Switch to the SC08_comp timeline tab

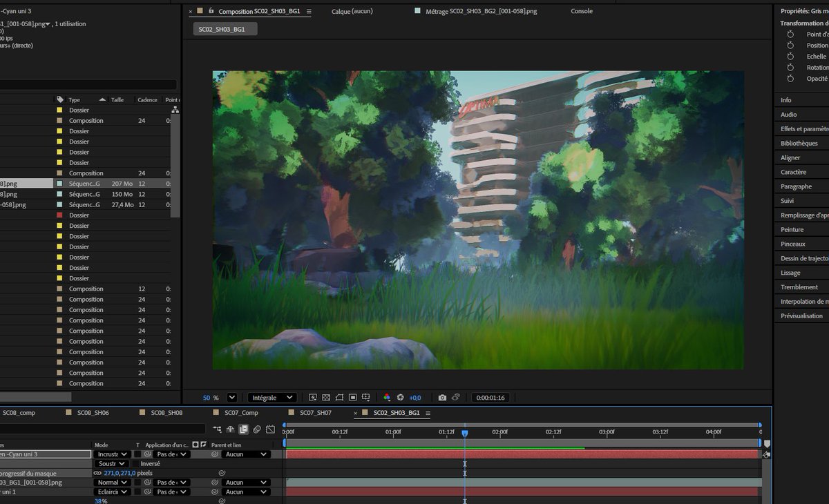[19, 413]
